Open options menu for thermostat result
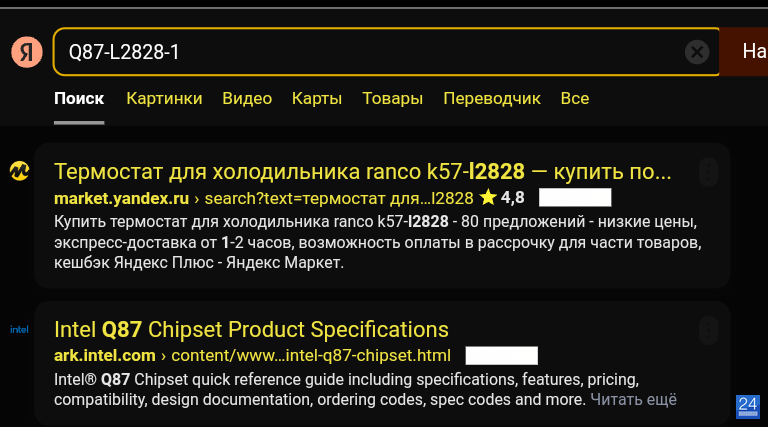This screenshot has width=768, height=427. click(x=708, y=172)
